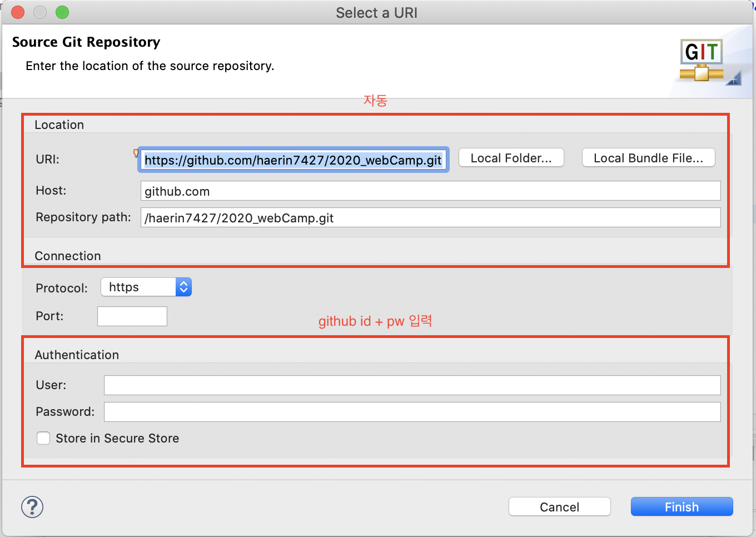The image size is (756, 537).
Task: Focus the Password field
Action: pos(412,411)
